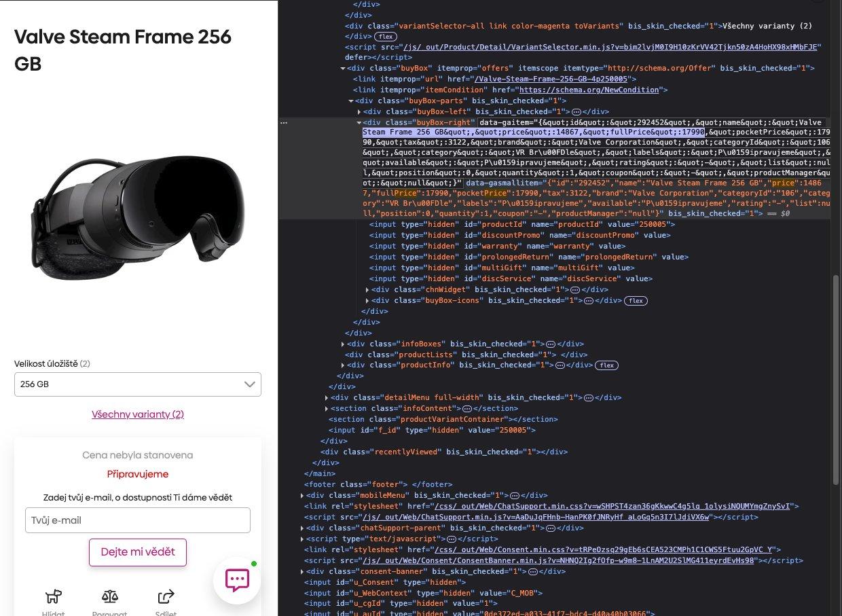This screenshot has width=842, height=616.
Task: Click flex badge next to buyBox-icons div
Action: tap(636, 300)
